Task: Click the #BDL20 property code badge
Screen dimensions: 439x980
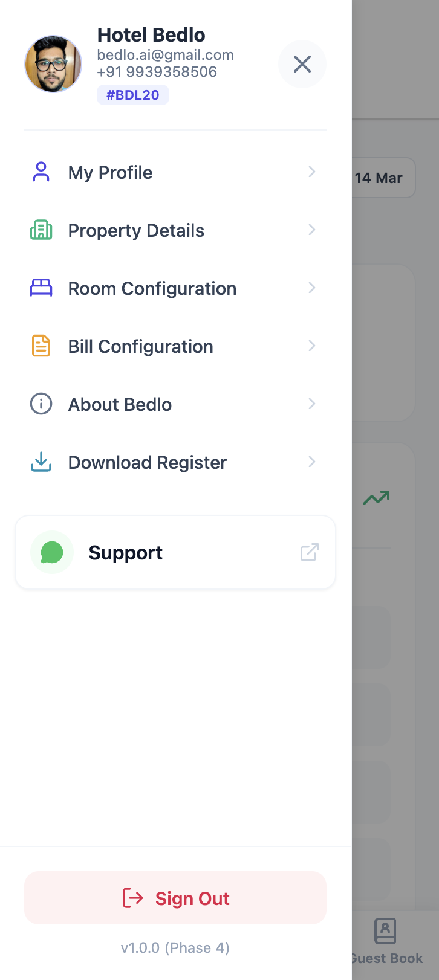Action: pyautogui.click(x=133, y=95)
